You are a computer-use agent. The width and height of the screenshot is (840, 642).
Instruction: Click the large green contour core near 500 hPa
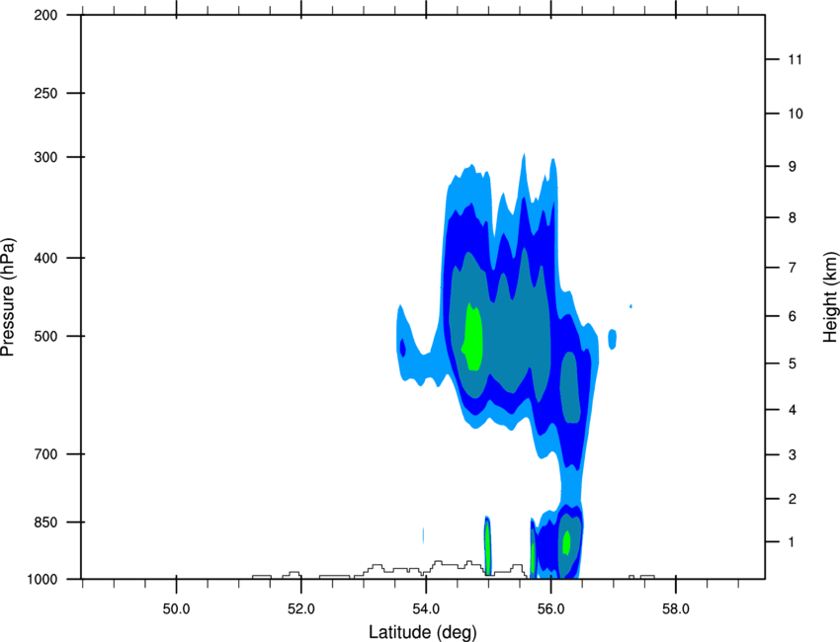click(x=472, y=338)
